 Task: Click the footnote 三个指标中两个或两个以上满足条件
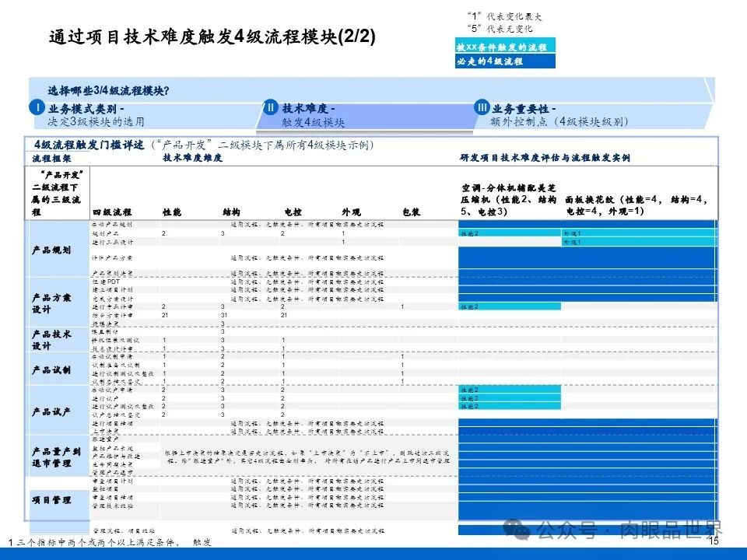pos(98,542)
